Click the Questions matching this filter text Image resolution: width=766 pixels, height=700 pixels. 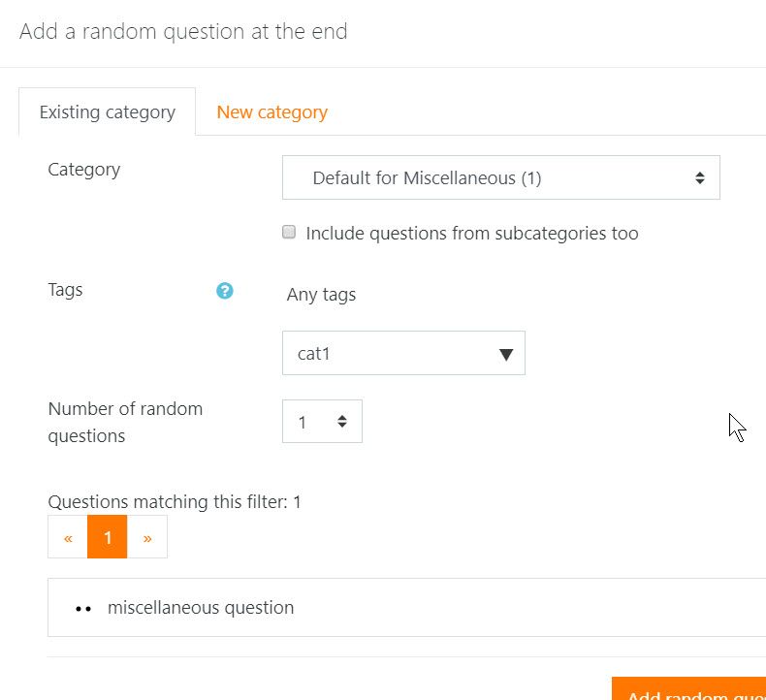[x=175, y=501]
